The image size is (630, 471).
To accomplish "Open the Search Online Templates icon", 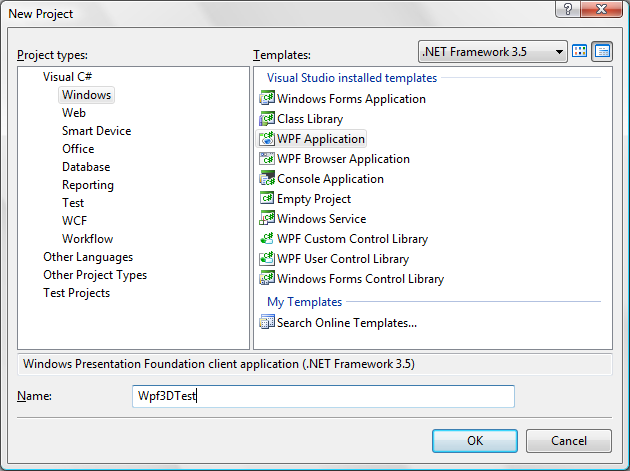I will click(x=267, y=322).
